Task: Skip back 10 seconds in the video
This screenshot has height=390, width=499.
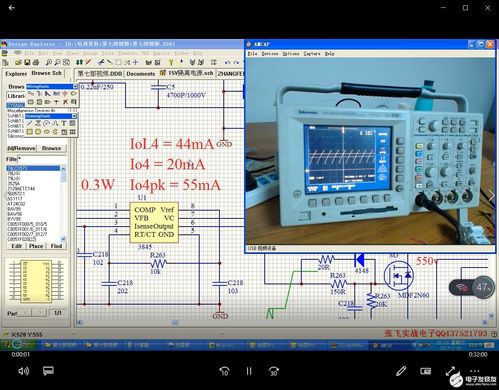Action: pyautogui.click(x=224, y=371)
